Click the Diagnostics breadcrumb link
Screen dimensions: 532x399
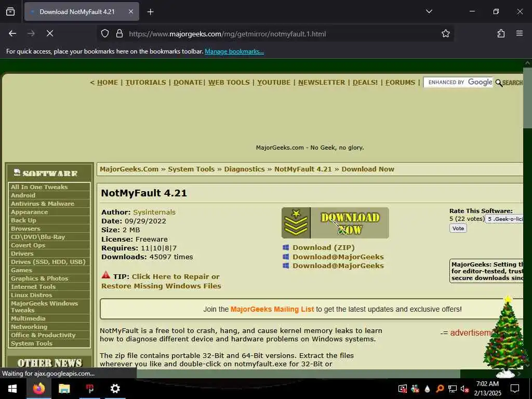point(244,169)
